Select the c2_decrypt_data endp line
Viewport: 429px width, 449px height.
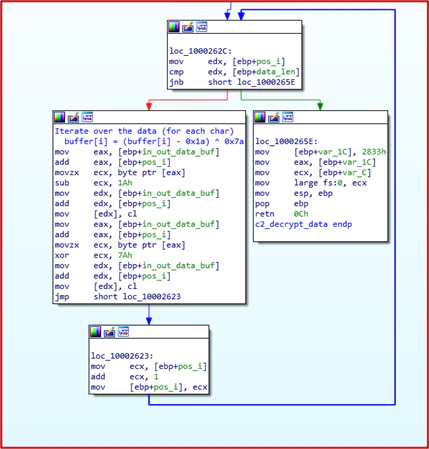(x=304, y=224)
